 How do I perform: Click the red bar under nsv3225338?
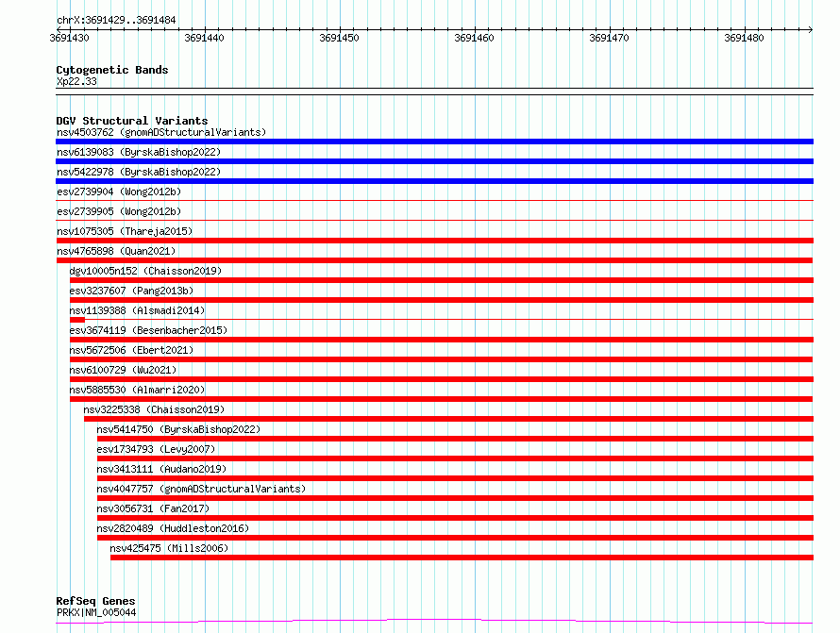[x=448, y=419]
